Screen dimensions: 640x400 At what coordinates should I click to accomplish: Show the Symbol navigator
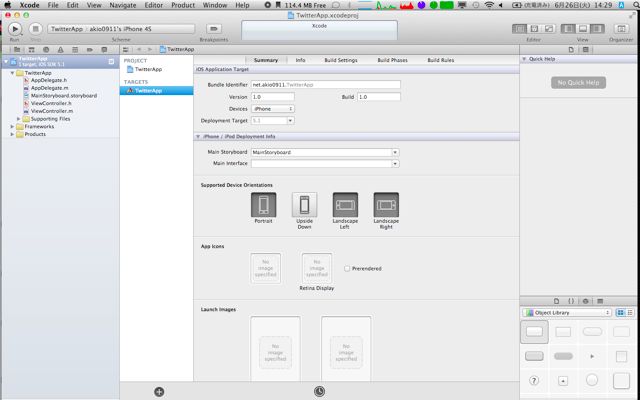[x=31, y=49]
